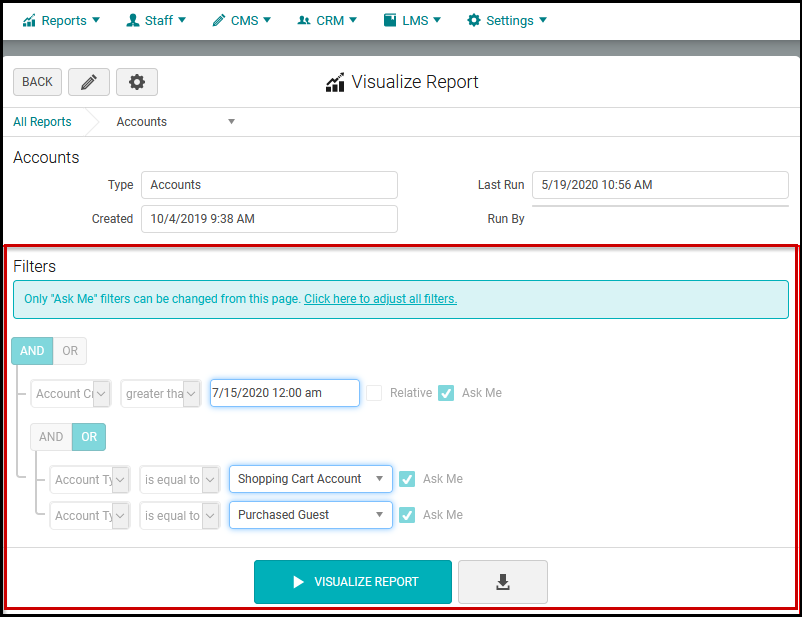Click the gear report settings icon

click(137, 82)
